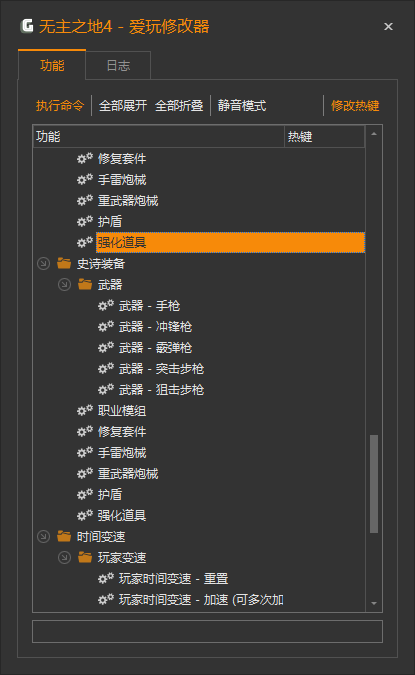Click 执行命令 link
Screen dimensions: 415x675
[60, 105]
